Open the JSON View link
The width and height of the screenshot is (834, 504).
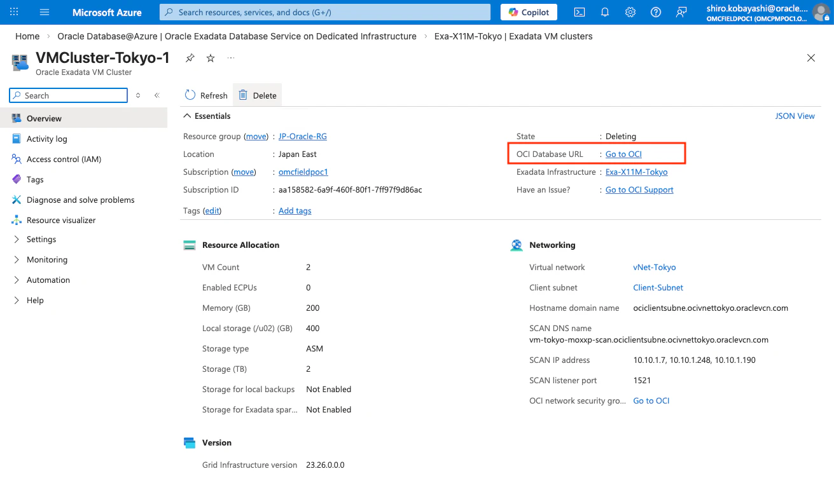click(795, 116)
